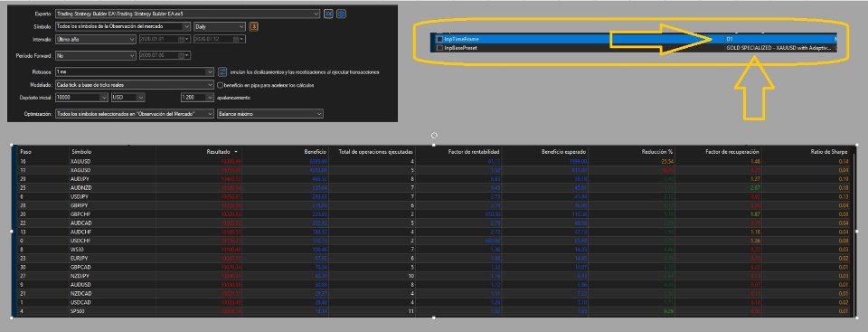Select the AUDNZD result row
Image resolution: width=868 pixels, height=332 pixels.
coord(434,187)
